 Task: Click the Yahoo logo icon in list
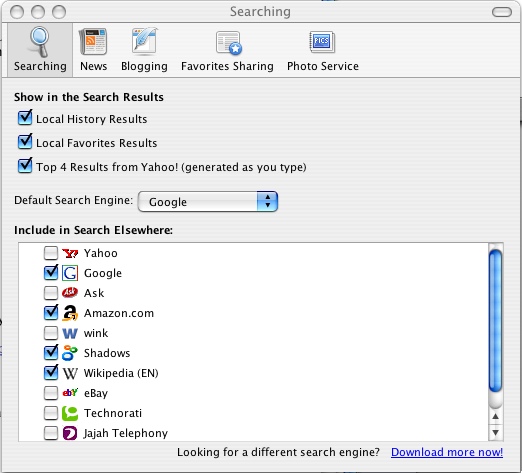point(70,253)
